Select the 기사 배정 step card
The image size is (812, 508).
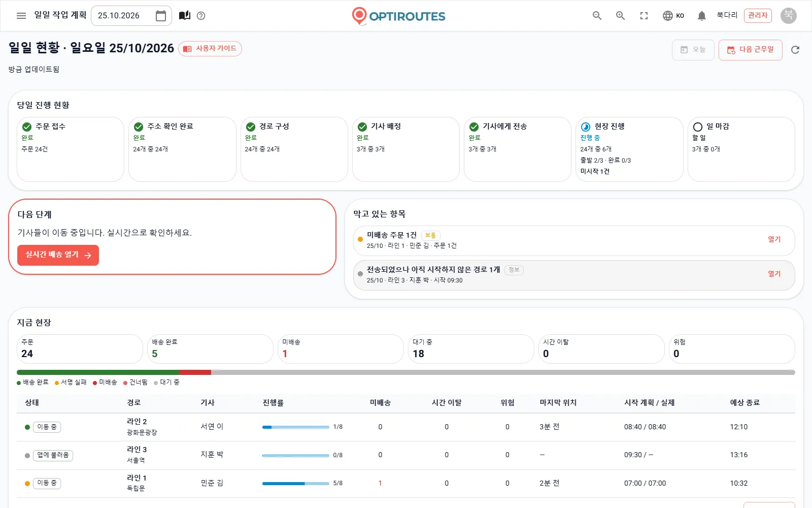pyautogui.click(x=406, y=149)
